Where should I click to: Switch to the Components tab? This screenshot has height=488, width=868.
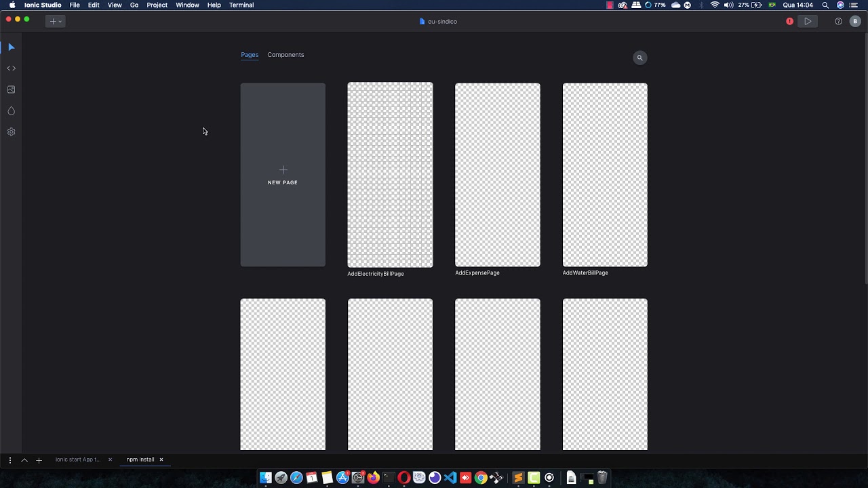pos(285,55)
